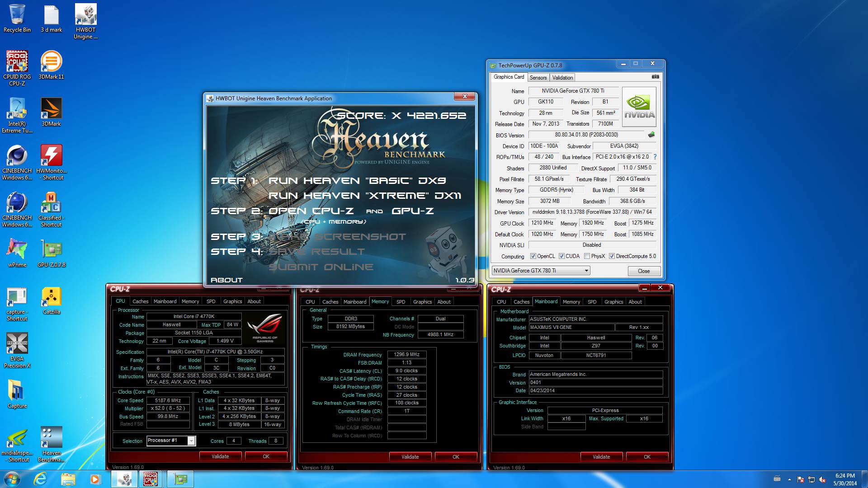Open Intel Extreme Tuning desktop icon
Viewport: 868px width, 488px height.
pos(17,115)
